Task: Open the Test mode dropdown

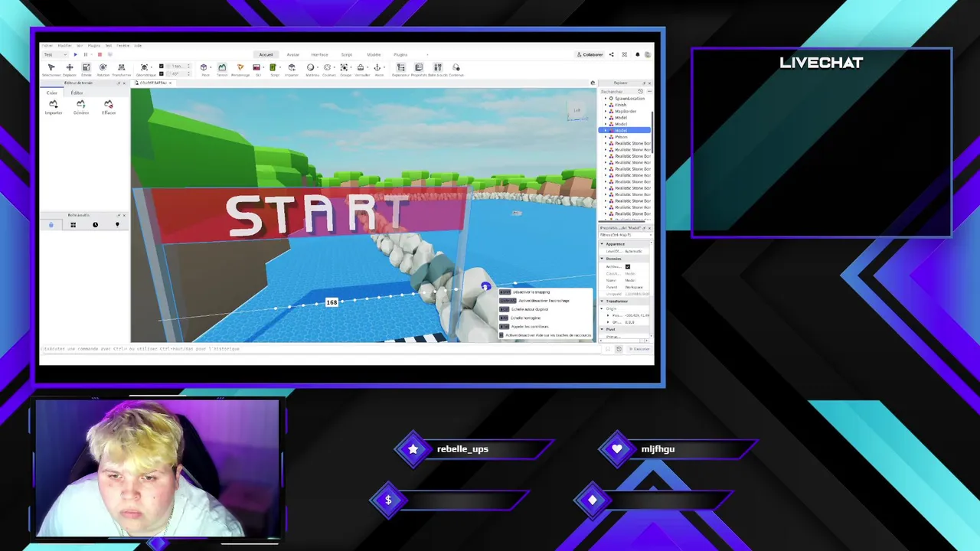Action: [55, 54]
